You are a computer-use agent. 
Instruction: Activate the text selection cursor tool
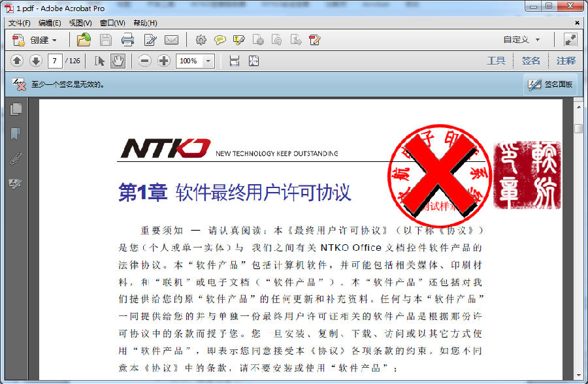click(x=99, y=61)
